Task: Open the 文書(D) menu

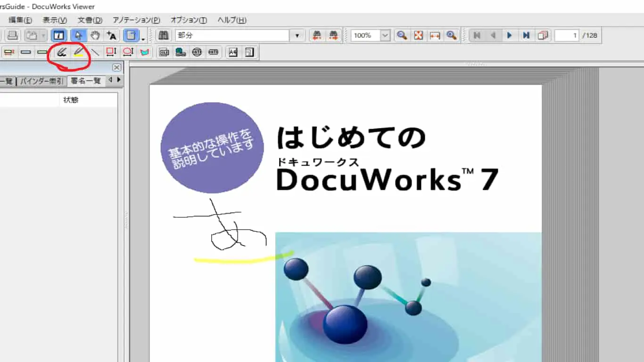Action: click(x=90, y=20)
